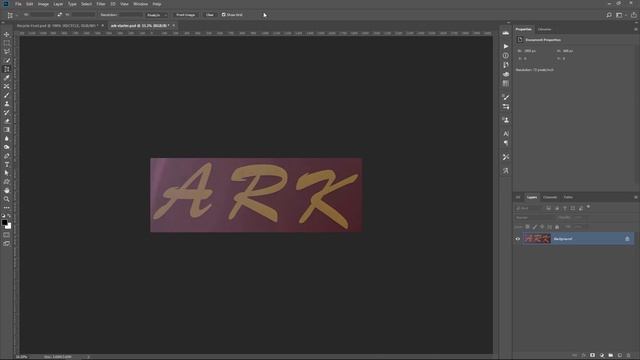Open the Window menu
Screen dimensions: 640x360
pyautogui.click(x=141, y=4)
